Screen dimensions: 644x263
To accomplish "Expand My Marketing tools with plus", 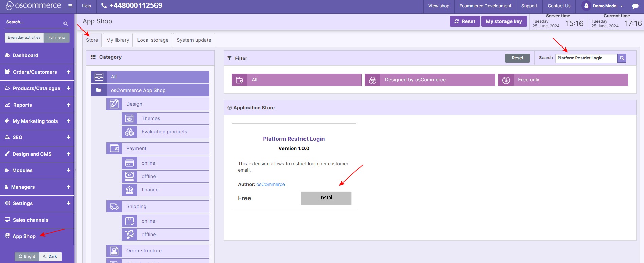I will tap(68, 121).
